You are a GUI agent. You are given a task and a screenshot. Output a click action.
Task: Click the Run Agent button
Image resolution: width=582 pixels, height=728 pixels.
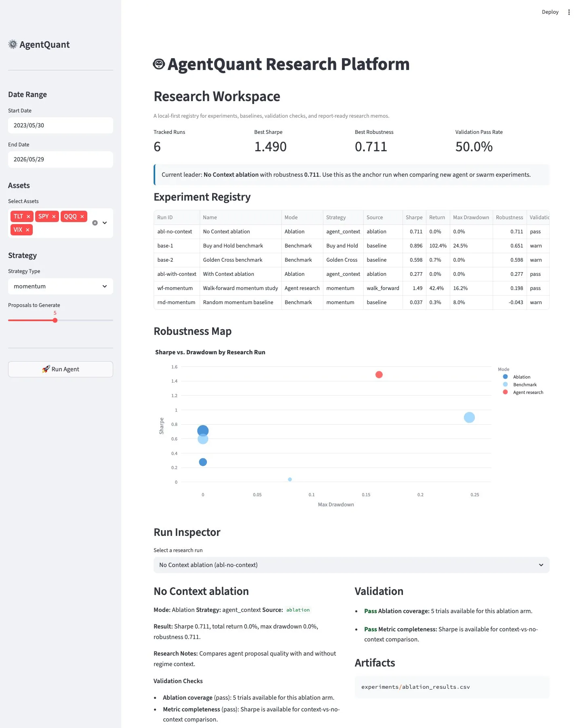(61, 369)
